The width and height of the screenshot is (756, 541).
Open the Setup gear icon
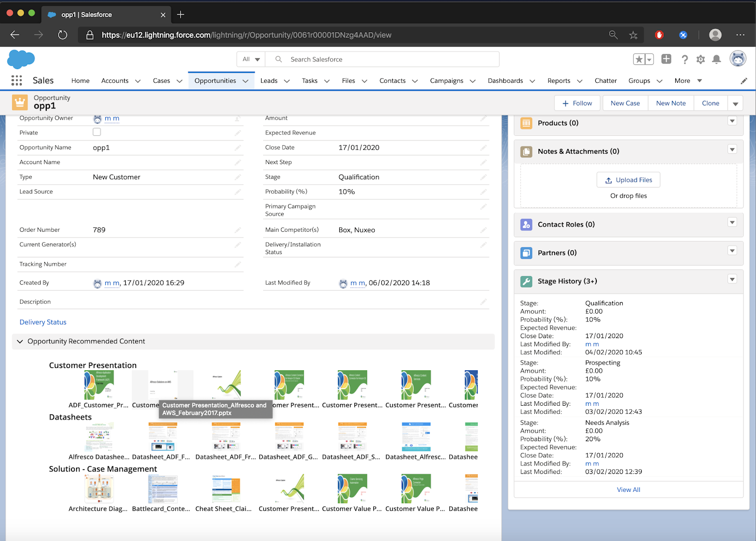pos(700,59)
